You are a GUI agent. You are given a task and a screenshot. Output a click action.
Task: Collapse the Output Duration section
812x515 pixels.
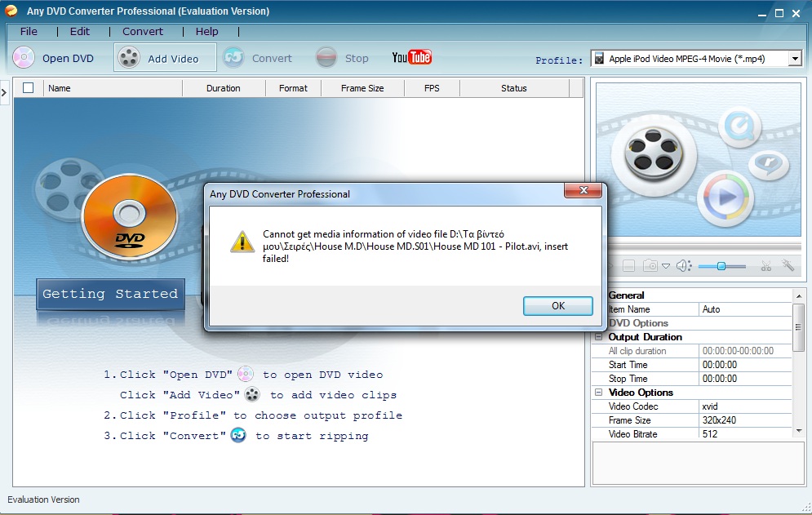[x=599, y=337]
